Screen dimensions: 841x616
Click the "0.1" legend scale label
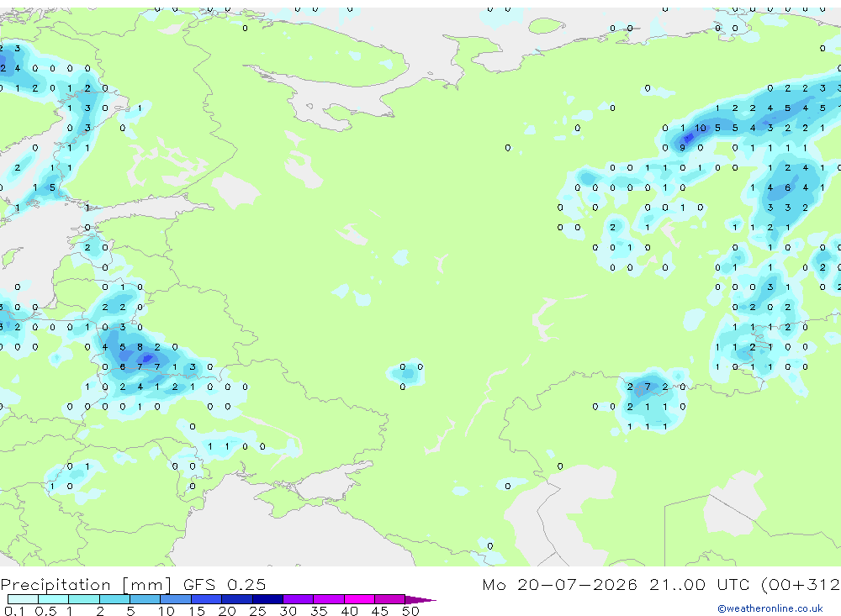click(14, 611)
